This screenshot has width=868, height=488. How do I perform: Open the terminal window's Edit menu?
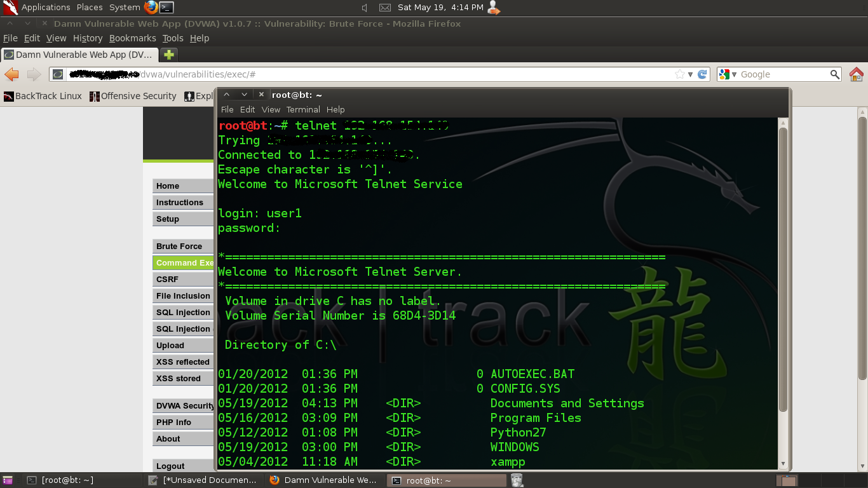click(247, 109)
